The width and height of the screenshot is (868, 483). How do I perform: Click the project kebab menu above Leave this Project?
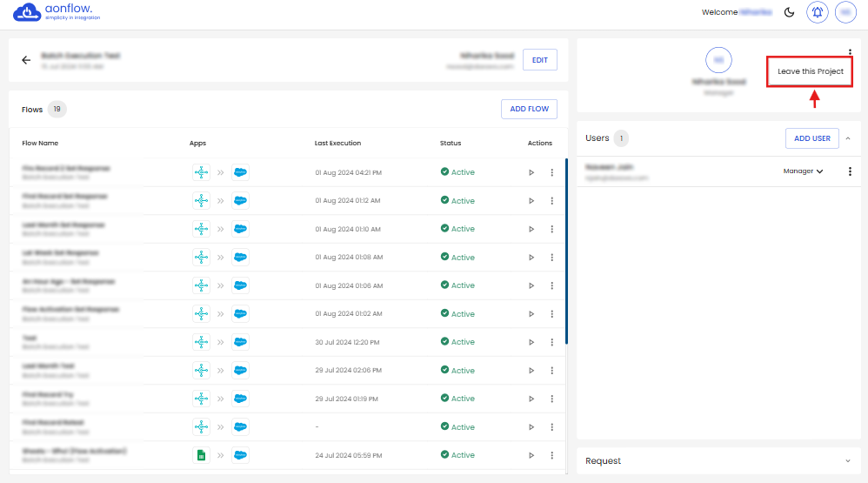pyautogui.click(x=850, y=52)
